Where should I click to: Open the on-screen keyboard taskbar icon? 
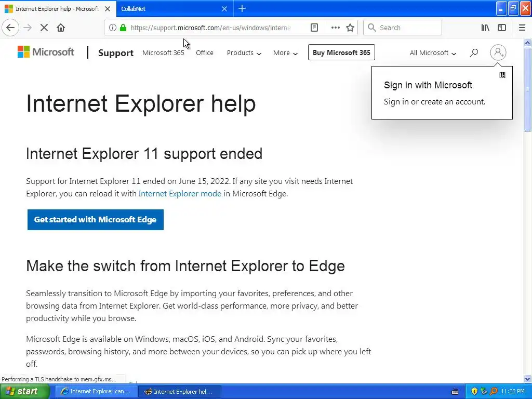455,392
